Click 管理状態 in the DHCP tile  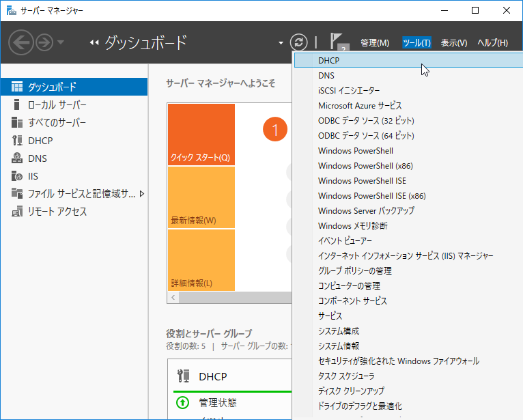(218, 403)
